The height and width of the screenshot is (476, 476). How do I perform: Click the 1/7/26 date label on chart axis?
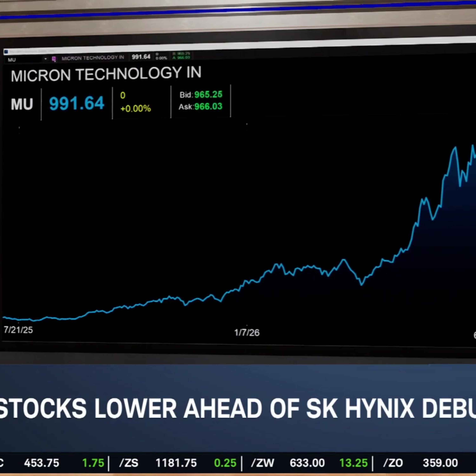tap(247, 333)
